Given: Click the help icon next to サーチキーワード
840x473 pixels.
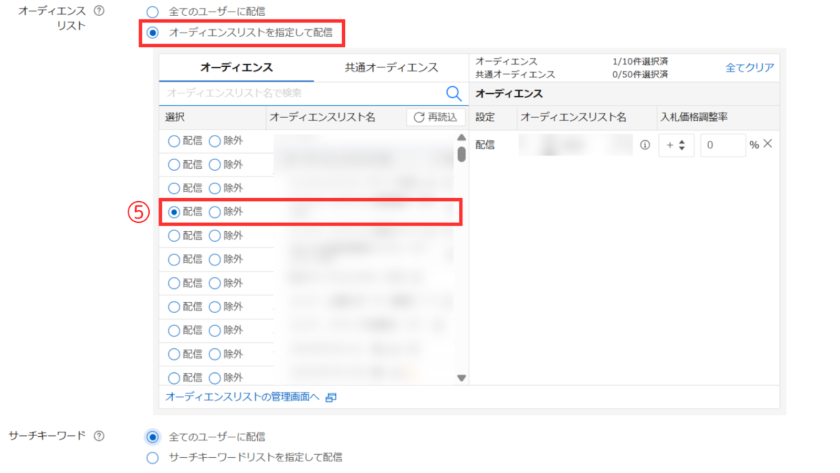Looking at the screenshot, I should (x=98, y=436).
